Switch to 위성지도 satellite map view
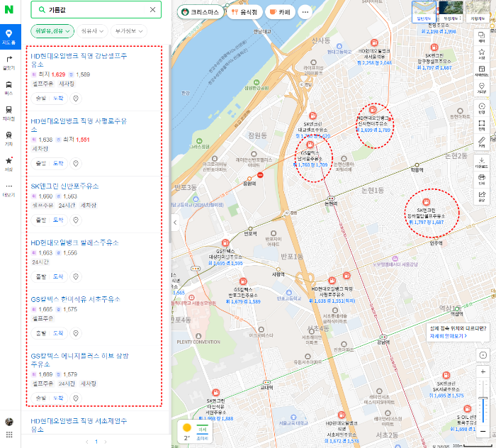This screenshot has height=448, width=496. (451, 12)
